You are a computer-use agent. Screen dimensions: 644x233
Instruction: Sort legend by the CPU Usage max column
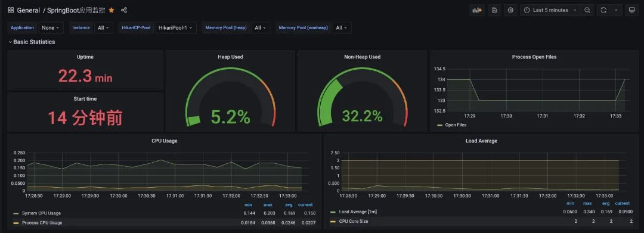pyautogui.click(x=268, y=205)
